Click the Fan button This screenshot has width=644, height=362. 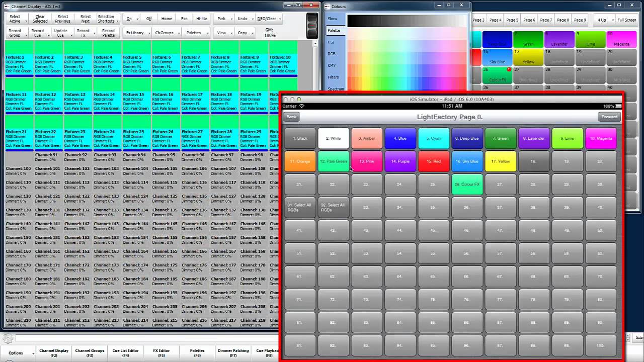184,19
